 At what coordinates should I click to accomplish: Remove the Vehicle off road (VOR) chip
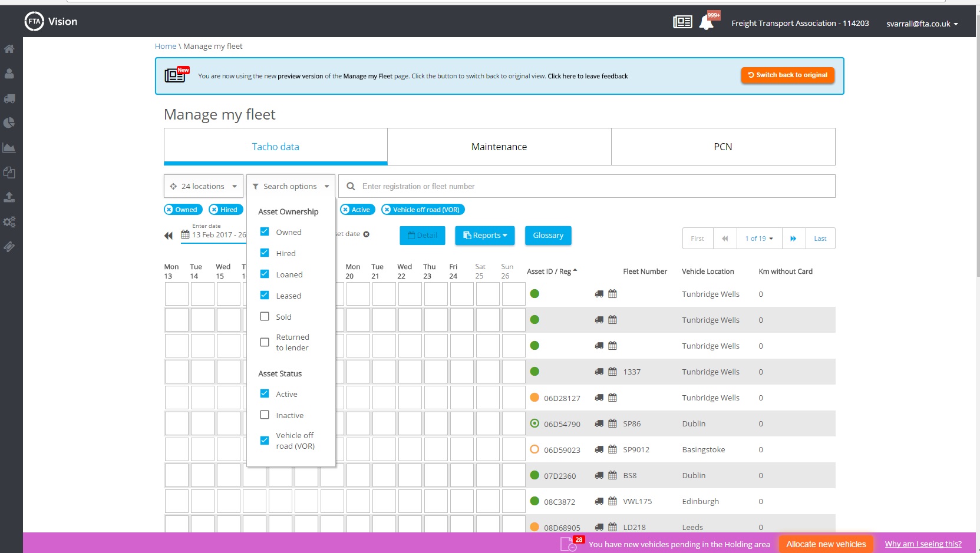tap(387, 210)
